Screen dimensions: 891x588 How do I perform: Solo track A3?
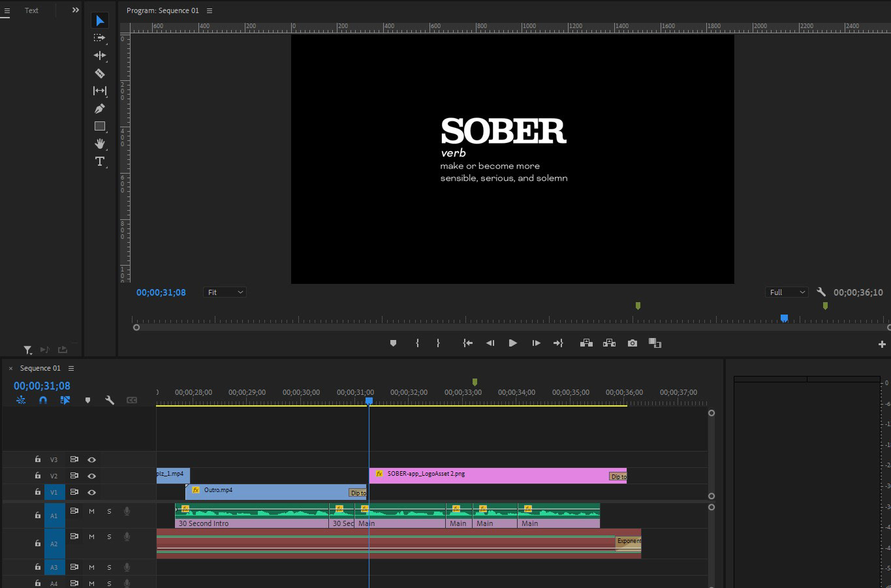tap(109, 567)
